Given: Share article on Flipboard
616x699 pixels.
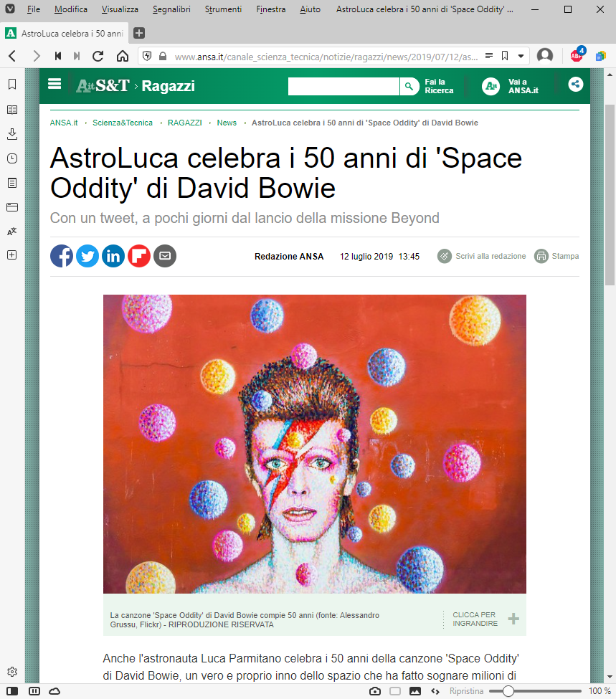Looking at the screenshot, I should coord(139,256).
